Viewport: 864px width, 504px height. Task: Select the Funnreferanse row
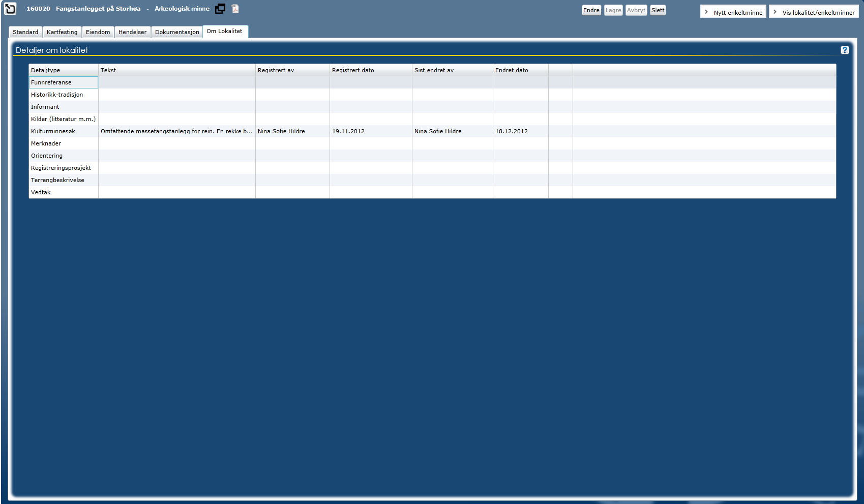pyautogui.click(x=432, y=82)
